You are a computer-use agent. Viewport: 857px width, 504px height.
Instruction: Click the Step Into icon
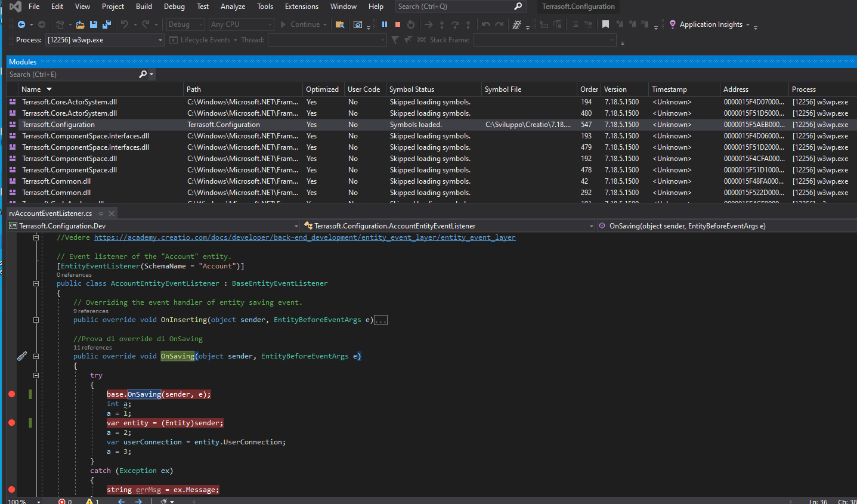point(442,24)
